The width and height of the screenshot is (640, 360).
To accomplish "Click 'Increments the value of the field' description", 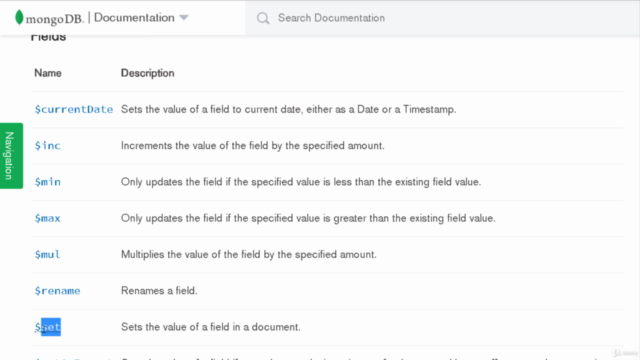I will (253, 146).
